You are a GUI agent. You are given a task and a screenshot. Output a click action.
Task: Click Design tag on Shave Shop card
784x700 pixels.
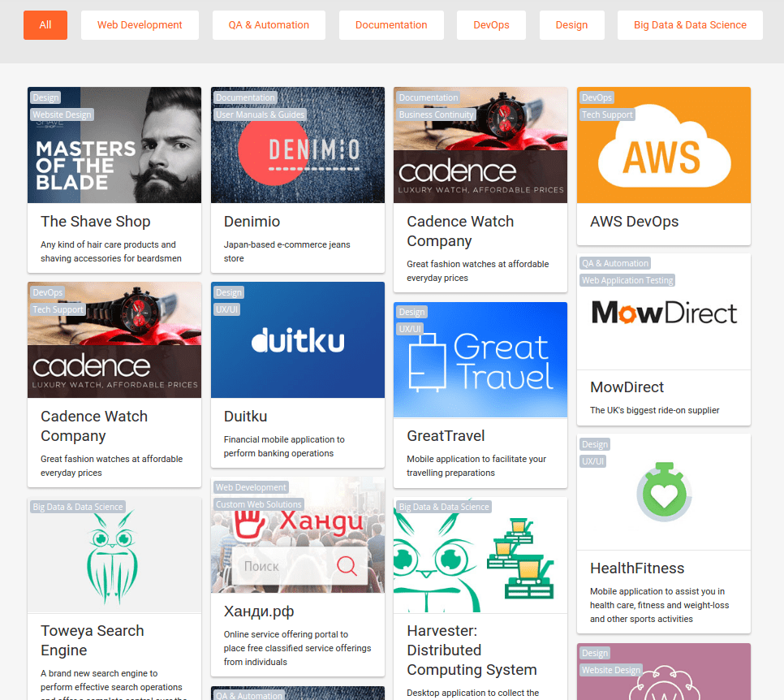pos(45,97)
